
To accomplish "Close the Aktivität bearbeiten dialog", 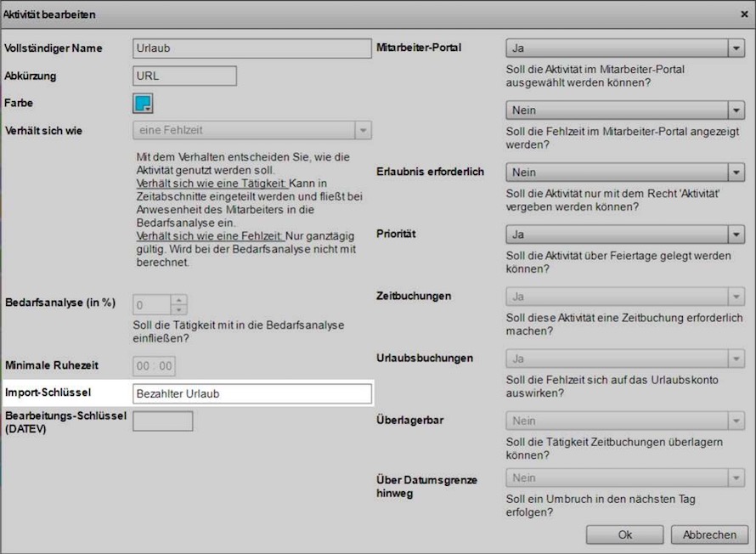I will click(x=744, y=14).
